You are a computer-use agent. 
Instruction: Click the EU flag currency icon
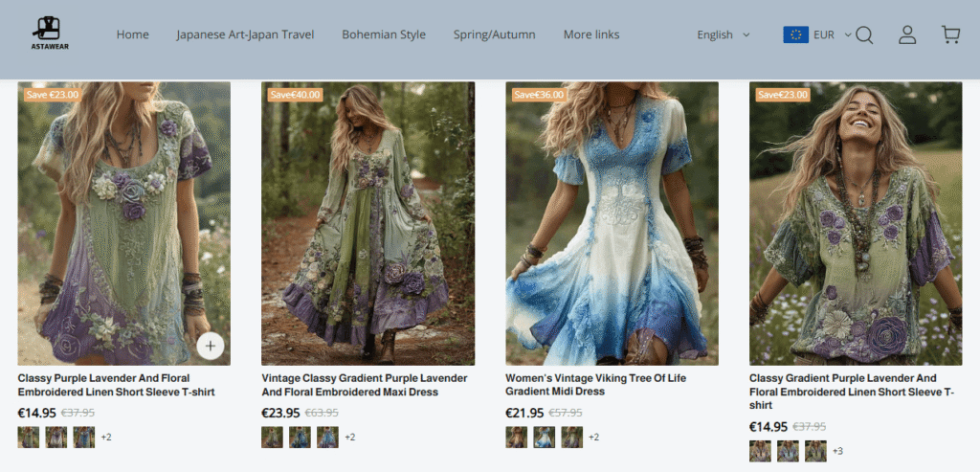click(795, 34)
